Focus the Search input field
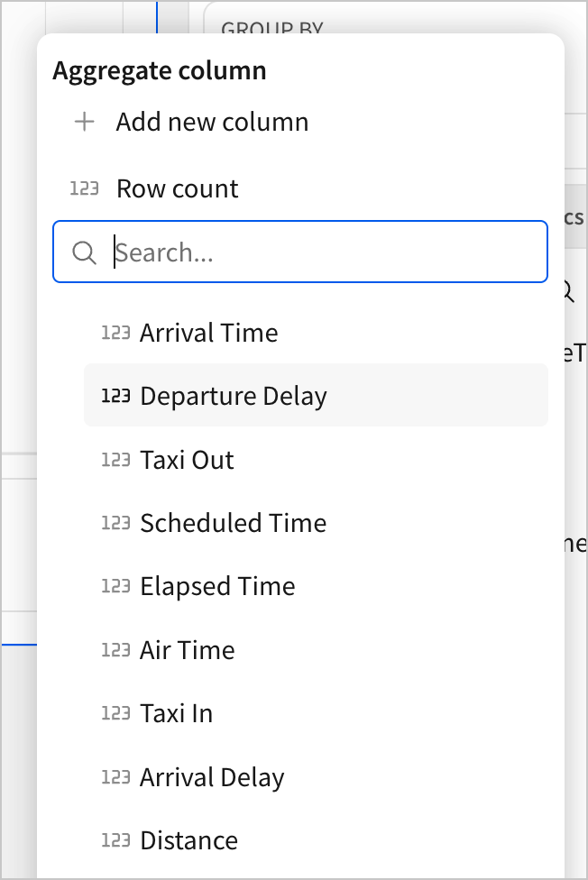Viewport: 588px width, 880px height. tap(325, 252)
